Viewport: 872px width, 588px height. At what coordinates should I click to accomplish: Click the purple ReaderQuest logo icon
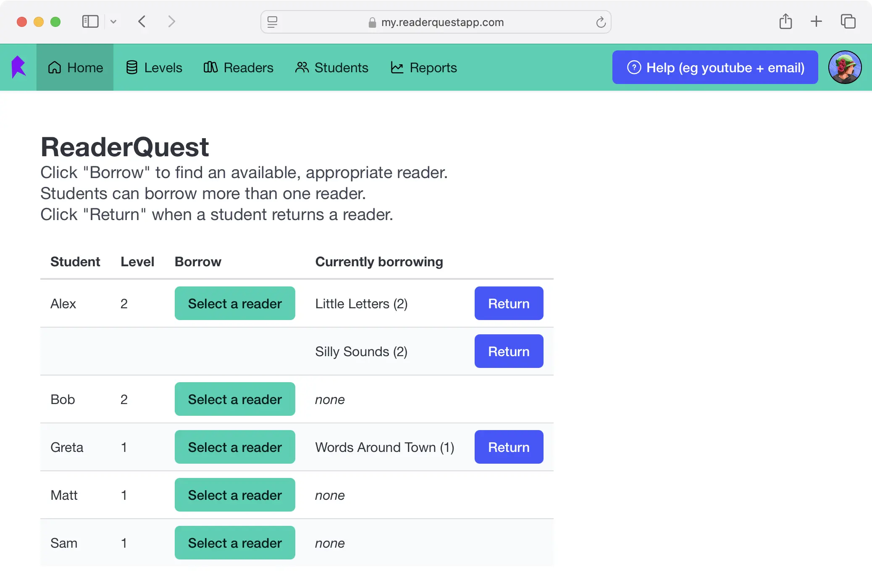18,67
